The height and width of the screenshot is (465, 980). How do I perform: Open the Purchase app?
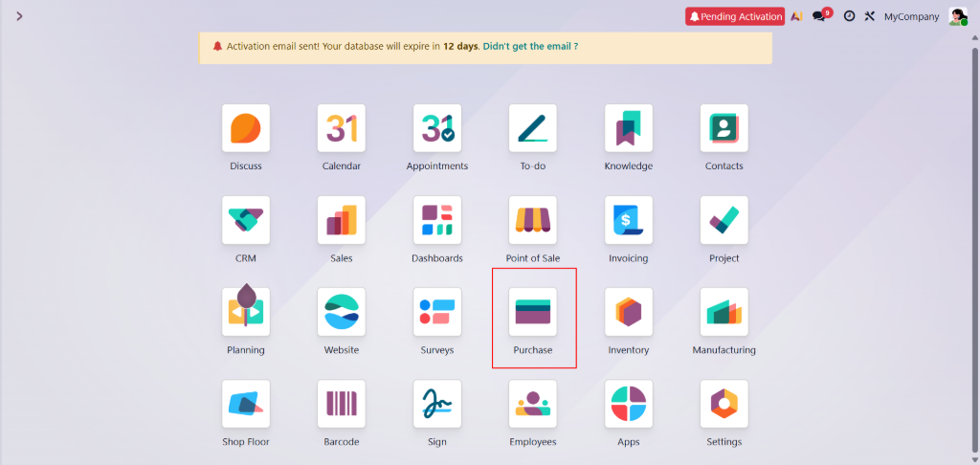pyautogui.click(x=533, y=313)
